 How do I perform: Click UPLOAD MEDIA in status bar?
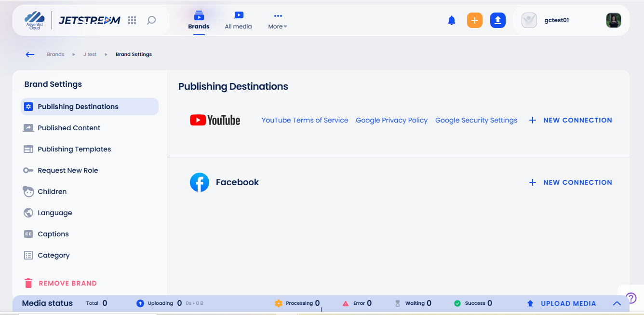(568, 303)
